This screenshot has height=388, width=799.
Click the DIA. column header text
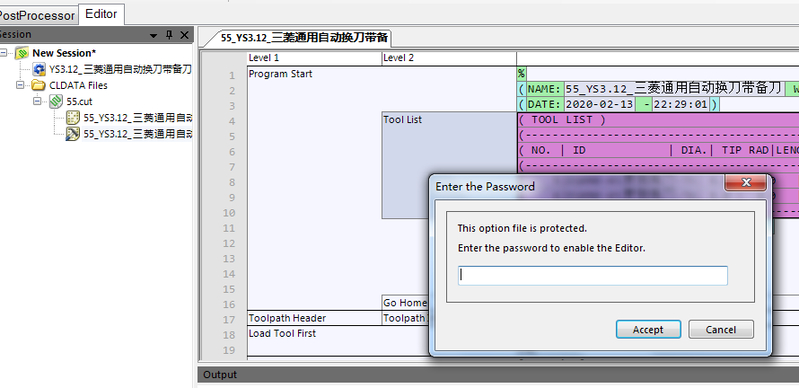(x=694, y=150)
